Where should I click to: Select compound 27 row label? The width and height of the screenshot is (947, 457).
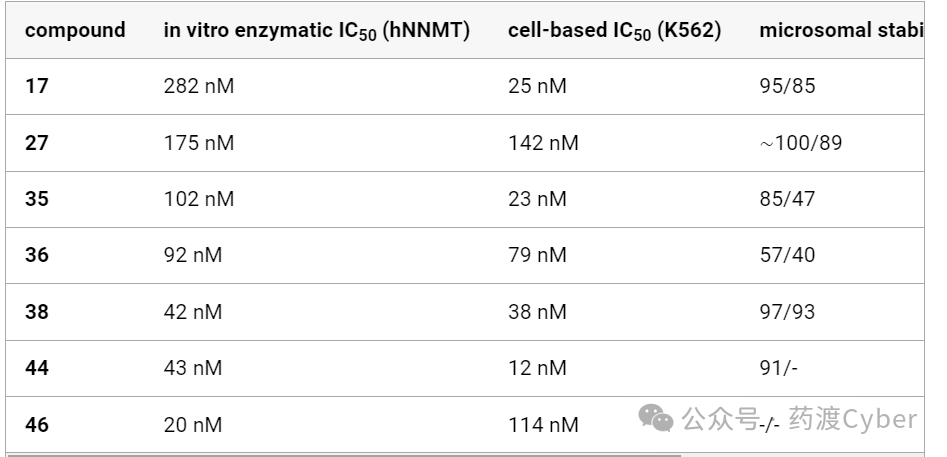pyautogui.click(x=37, y=143)
